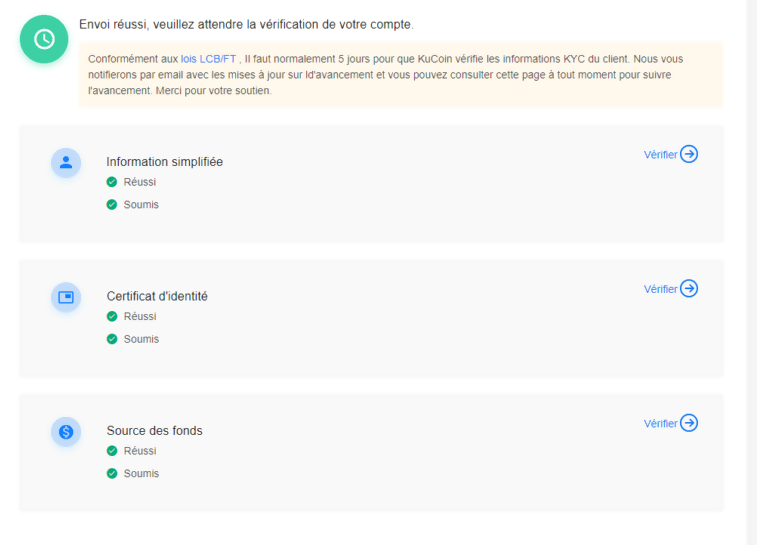The height and width of the screenshot is (545, 757).
Task: Select the Information simplifiée title text
Action: click(165, 162)
